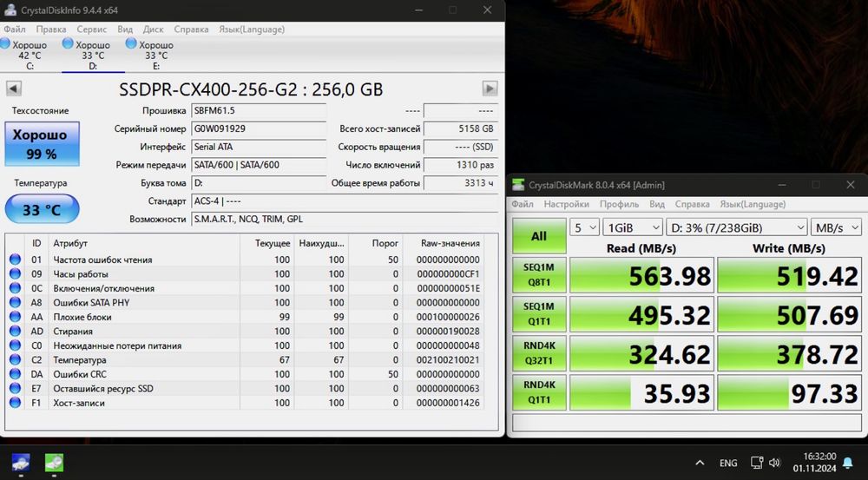Open Сервис menu in CrystalDiskInfo
This screenshot has height=480, width=868.
[92, 30]
